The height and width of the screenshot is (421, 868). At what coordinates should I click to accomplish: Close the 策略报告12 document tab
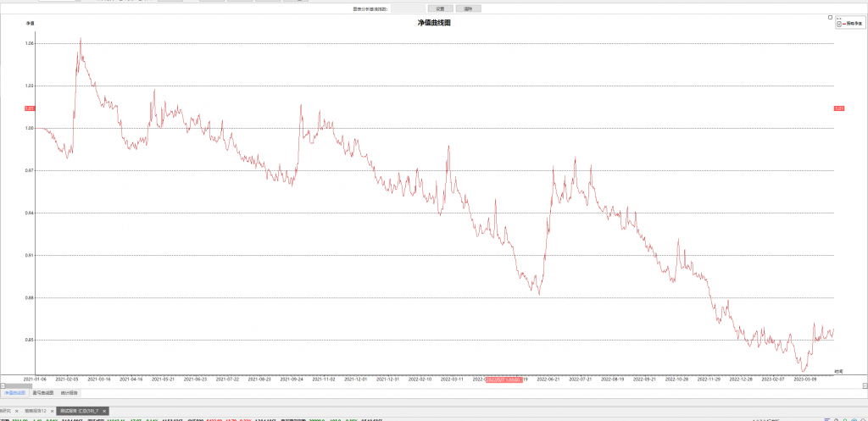(53, 411)
